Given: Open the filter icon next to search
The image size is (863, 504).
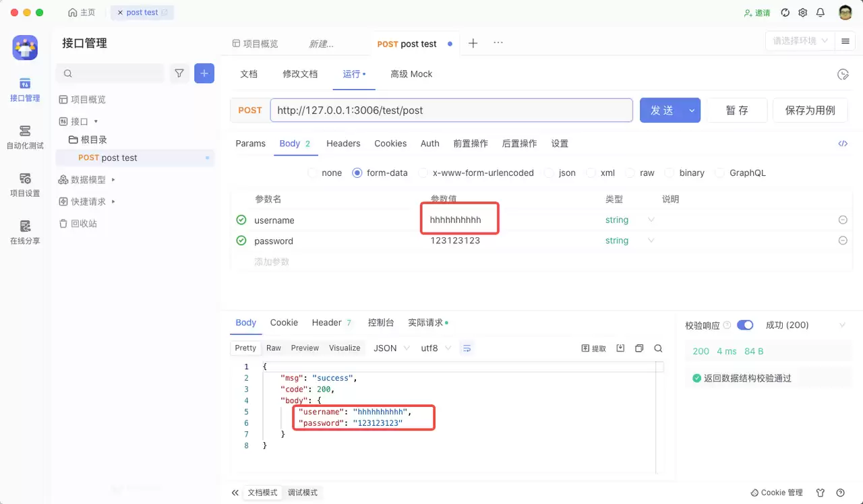Looking at the screenshot, I should click(179, 73).
